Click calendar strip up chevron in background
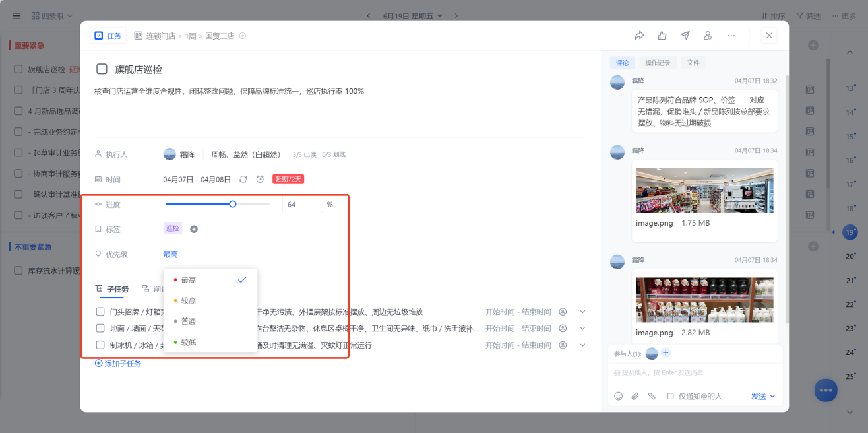Viewport: 868px width, 433px height. (x=850, y=52)
